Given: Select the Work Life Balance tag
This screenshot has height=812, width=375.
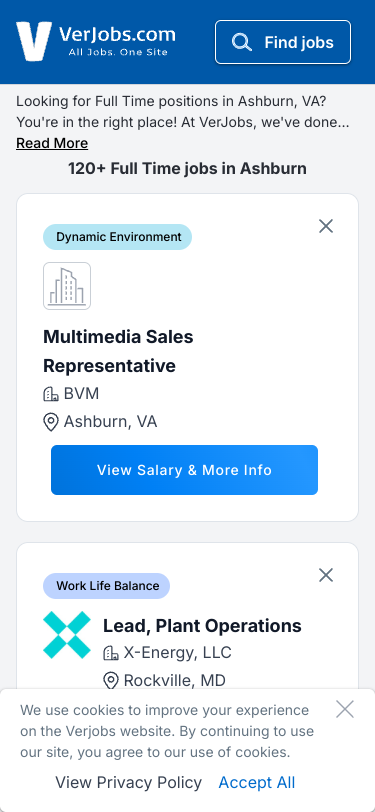Looking at the screenshot, I should [x=106, y=586].
